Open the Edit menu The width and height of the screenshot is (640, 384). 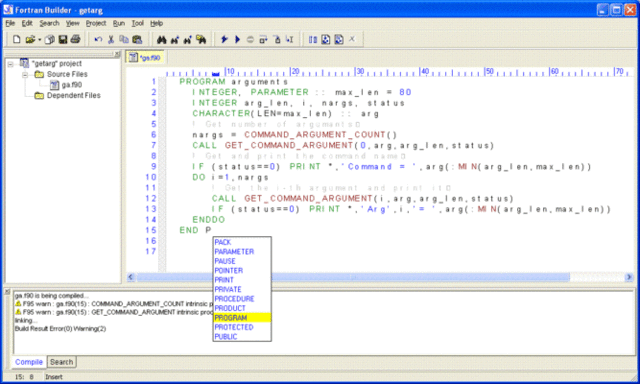[x=27, y=23]
